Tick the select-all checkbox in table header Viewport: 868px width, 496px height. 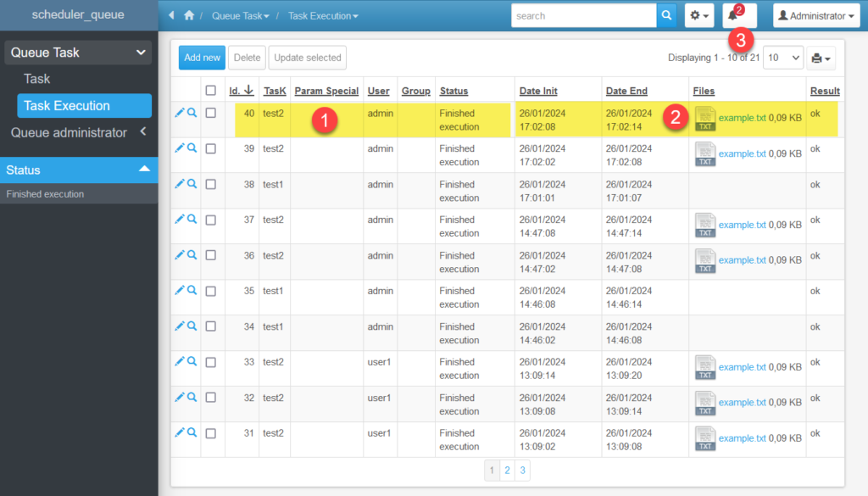point(211,91)
